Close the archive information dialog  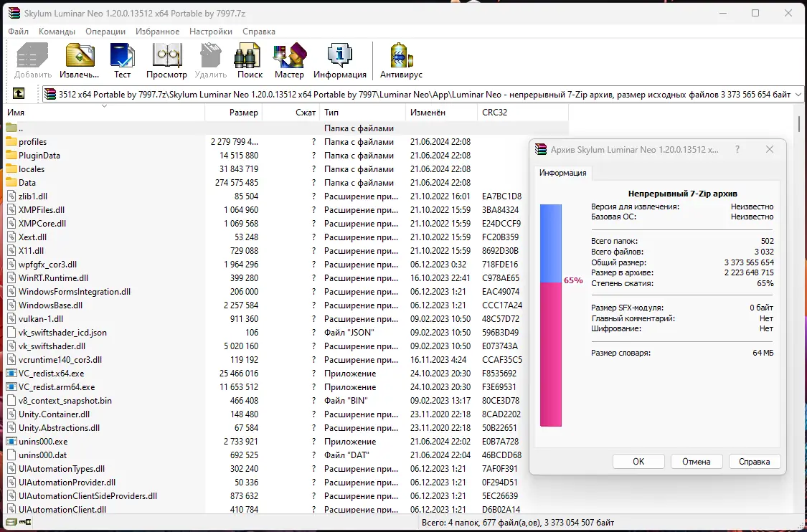coord(770,149)
